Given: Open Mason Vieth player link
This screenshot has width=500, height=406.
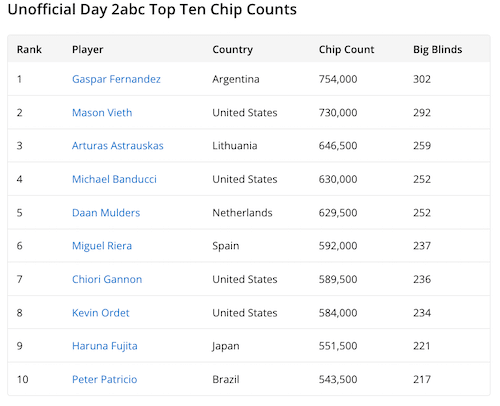Looking at the screenshot, I should pos(102,113).
